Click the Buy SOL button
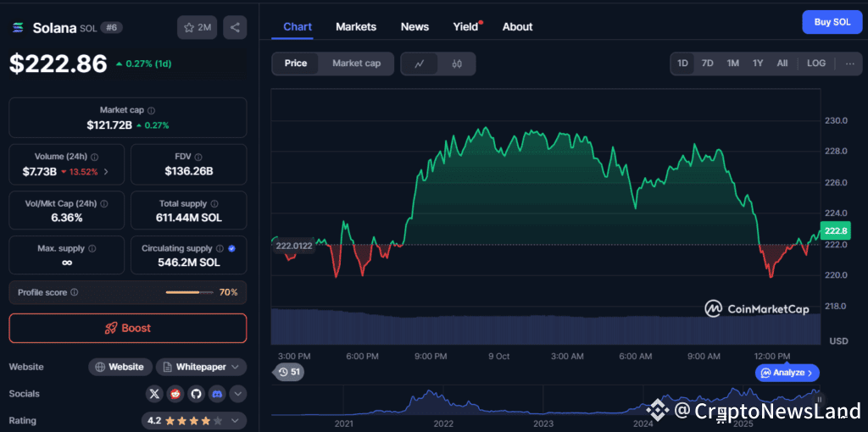The height and width of the screenshot is (432, 868). 832,22
